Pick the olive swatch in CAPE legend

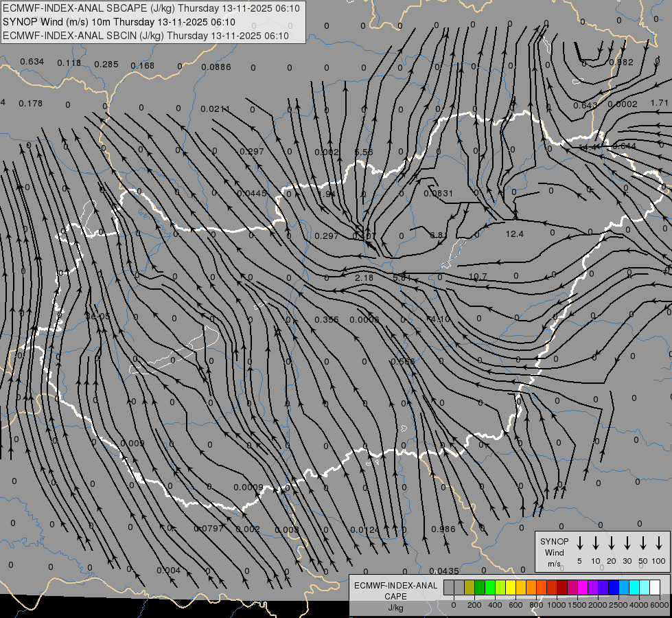[470, 587]
